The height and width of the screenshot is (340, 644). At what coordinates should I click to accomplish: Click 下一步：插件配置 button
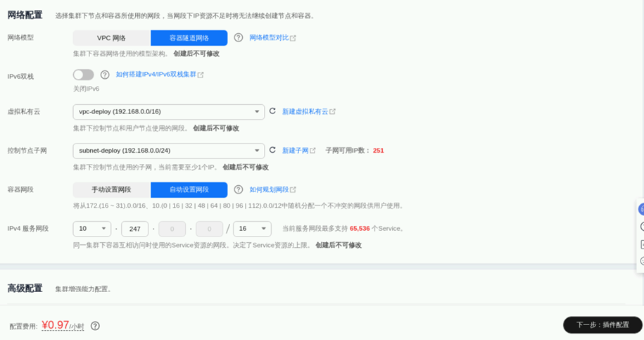point(602,325)
